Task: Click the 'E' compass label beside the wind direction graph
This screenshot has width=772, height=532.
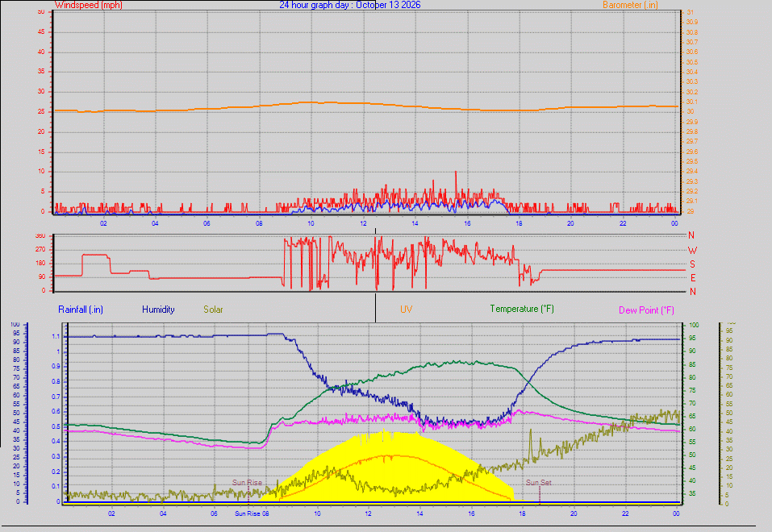Action: coord(693,278)
